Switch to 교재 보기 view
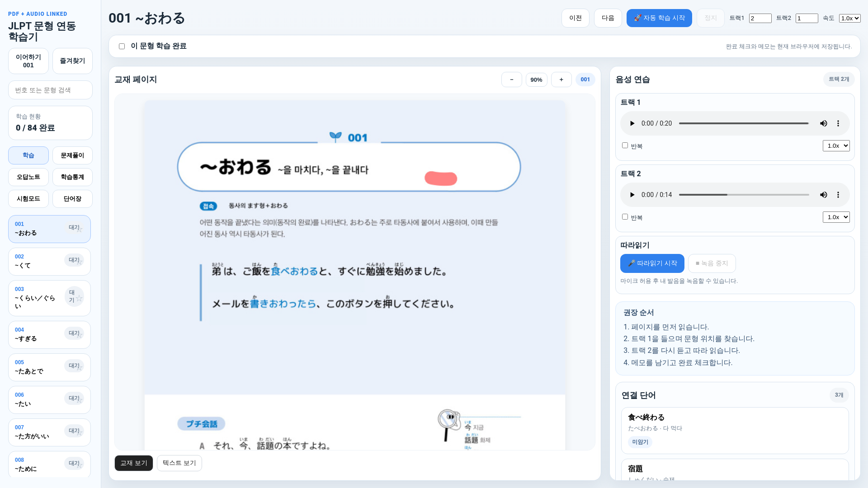This screenshot has width=868, height=488. pyautogui.click(x=134, y=463)
